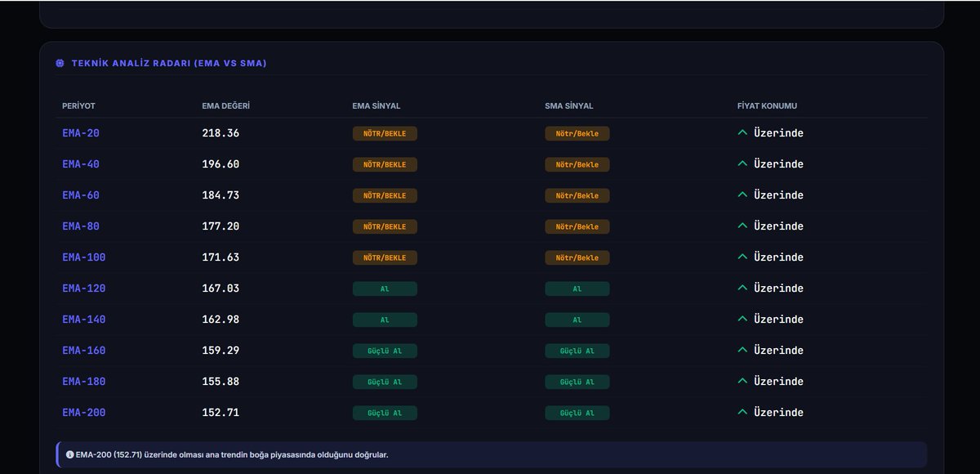Click the up arrow in the EMA-80 row

742,226
